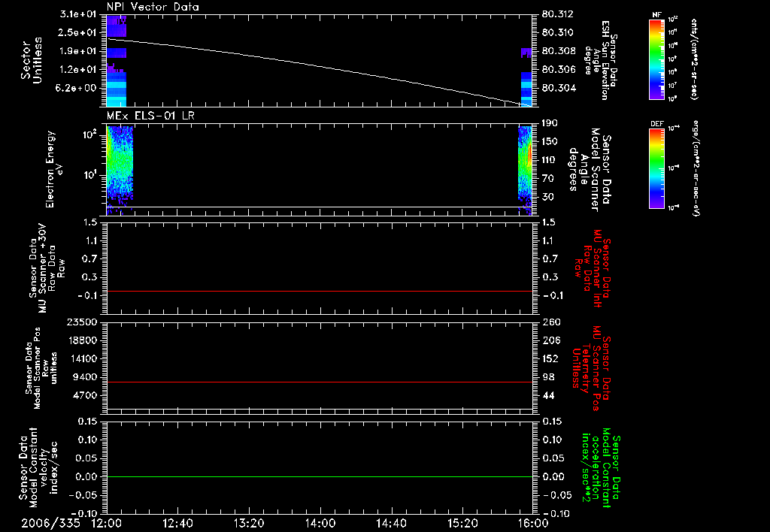
Task: Click the '110' scanner angle tick value
Action: tap(550, 160)
